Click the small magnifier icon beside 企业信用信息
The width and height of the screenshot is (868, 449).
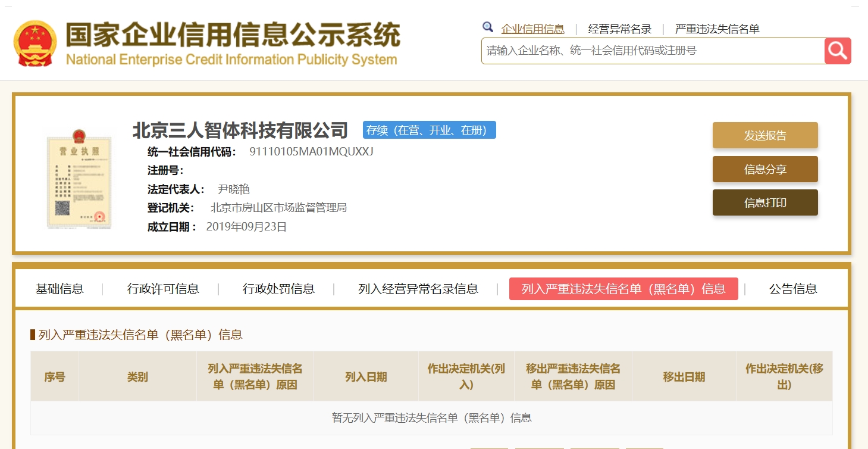(x=488, y=27)
